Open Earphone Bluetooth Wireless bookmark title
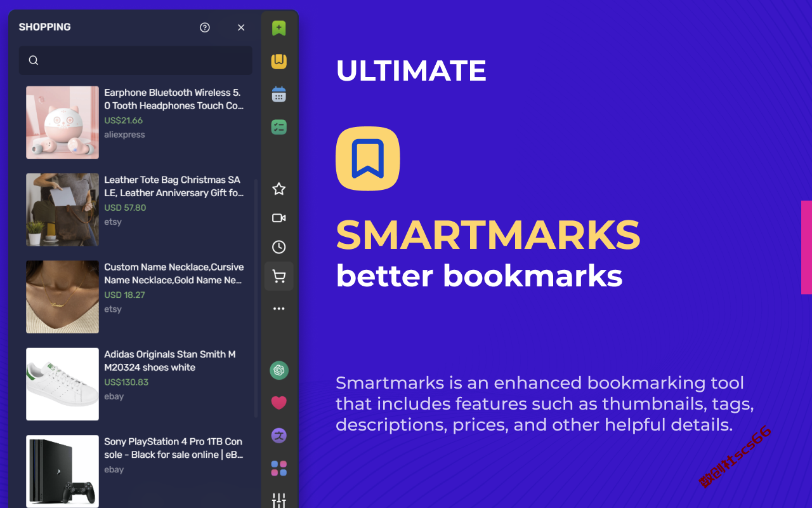 174,99
